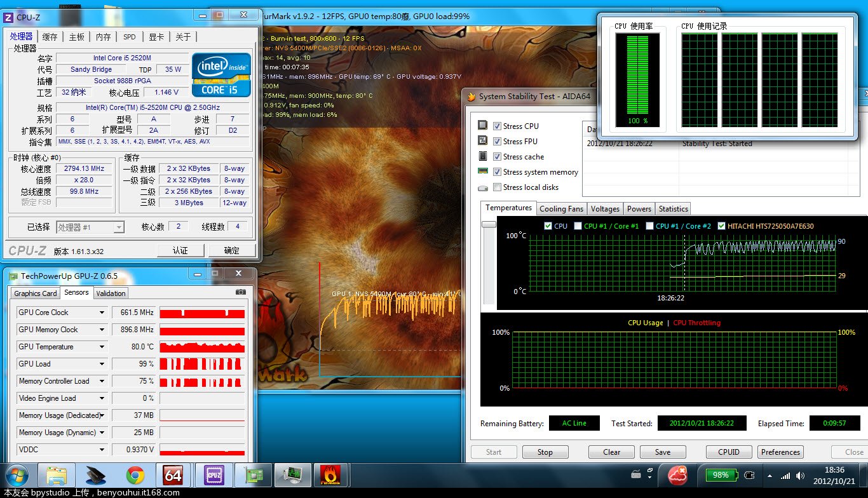The image size is (868, 498).
Task: Open the Memory Controller Load dropdown
Action: click(x=102, y=381)
